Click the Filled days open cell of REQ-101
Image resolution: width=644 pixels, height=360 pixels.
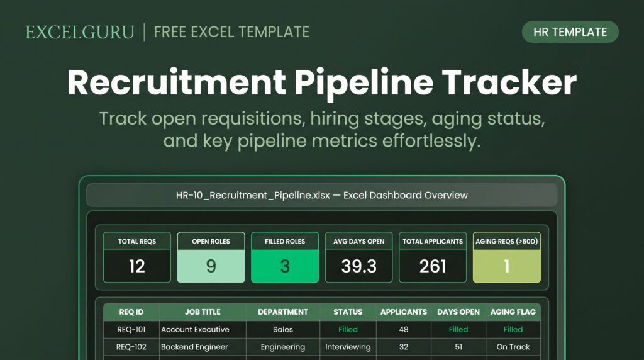click(458, 330)
